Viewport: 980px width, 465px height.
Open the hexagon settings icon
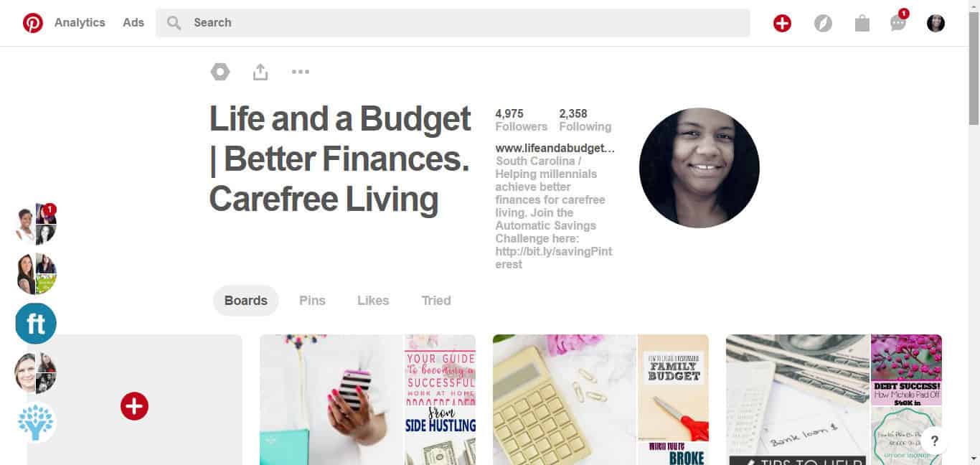click(220, 72)
